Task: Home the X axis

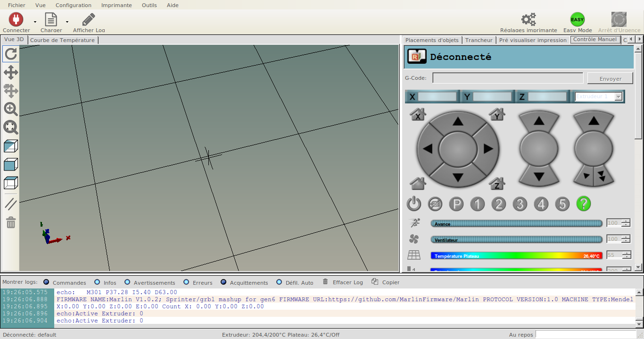Action: [417, 114]
